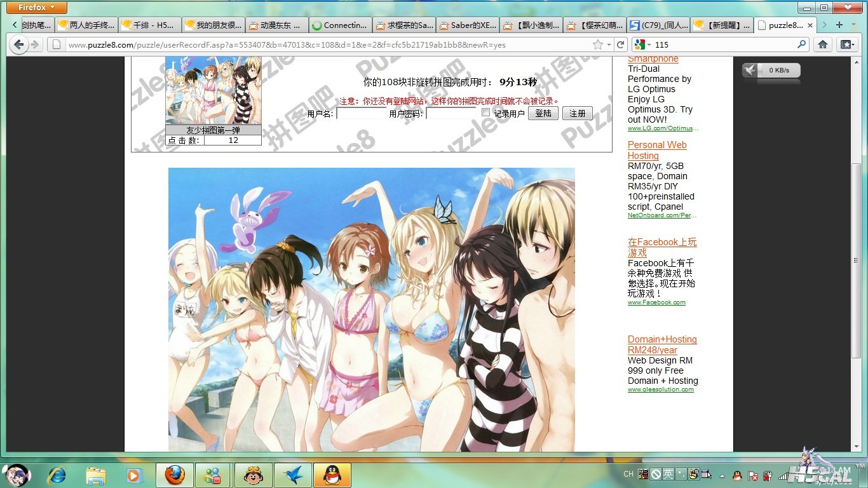
Task: Open the bookmarks menu toolbar icon
Action: pos(846,44)
